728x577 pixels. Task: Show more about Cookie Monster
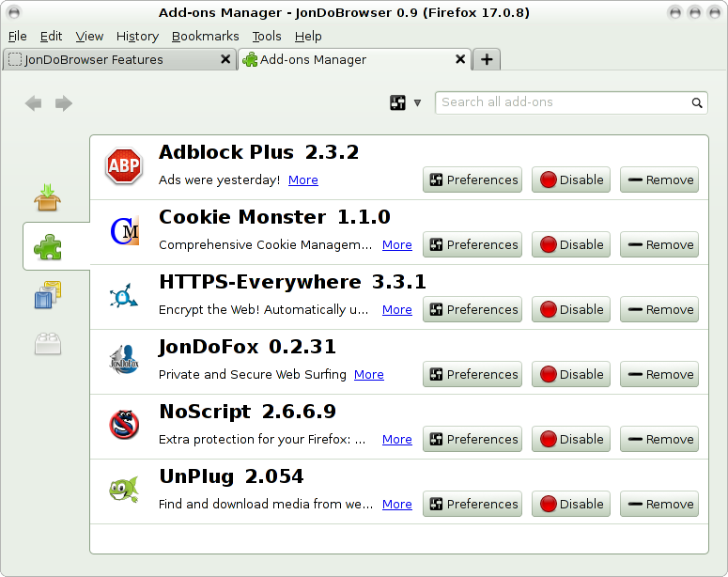pos(397,245)
